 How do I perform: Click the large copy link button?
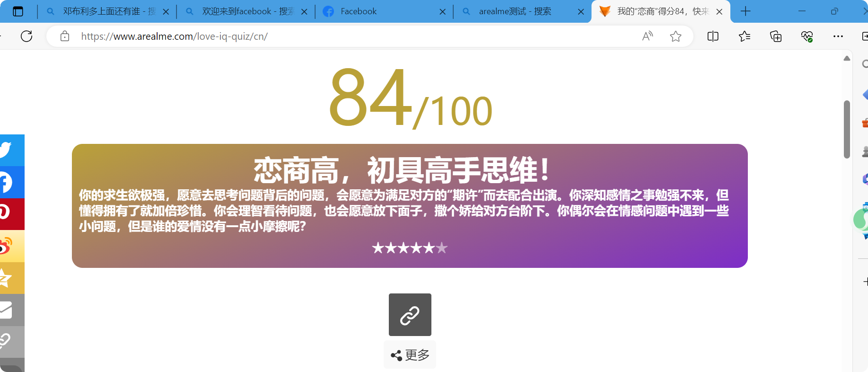click(410, 315)
